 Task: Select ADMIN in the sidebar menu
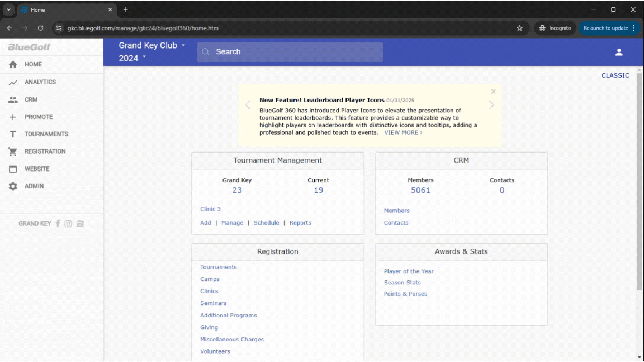34,187
